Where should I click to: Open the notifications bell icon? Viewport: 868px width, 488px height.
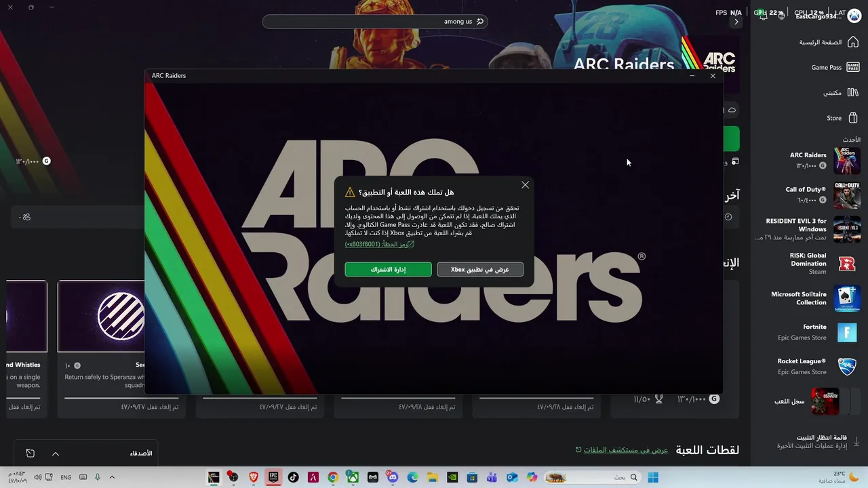[x=764, y=16]
